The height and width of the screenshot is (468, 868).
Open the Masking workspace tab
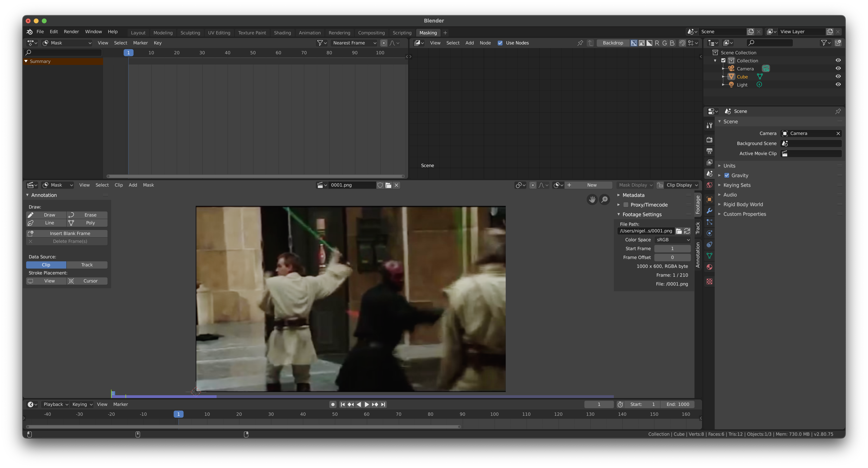(428, 32)
